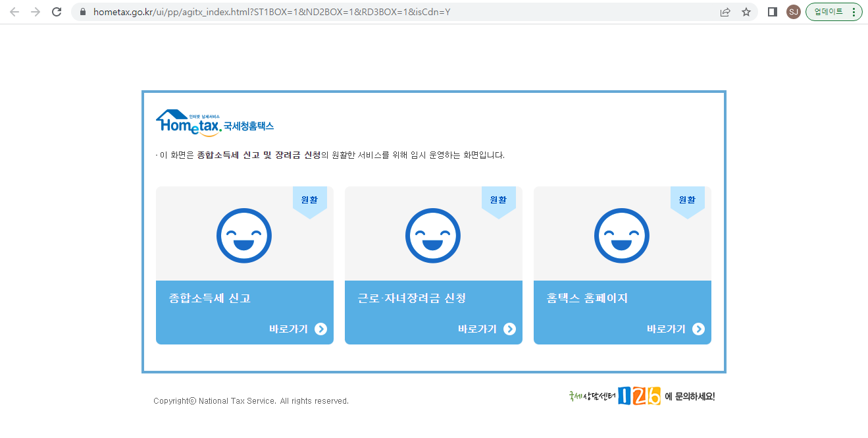The height and width of the screenshot is (438, 868).
Task: Click smiley face icon for 종합소득세 신고
Action: pyautogui.click(x=244, y=235)
